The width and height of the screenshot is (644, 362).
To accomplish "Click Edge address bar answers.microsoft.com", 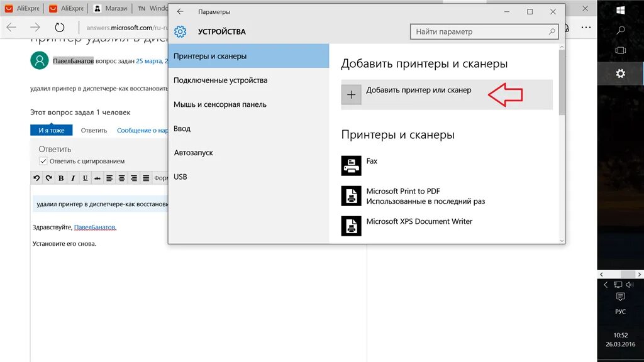I will 127,28.
